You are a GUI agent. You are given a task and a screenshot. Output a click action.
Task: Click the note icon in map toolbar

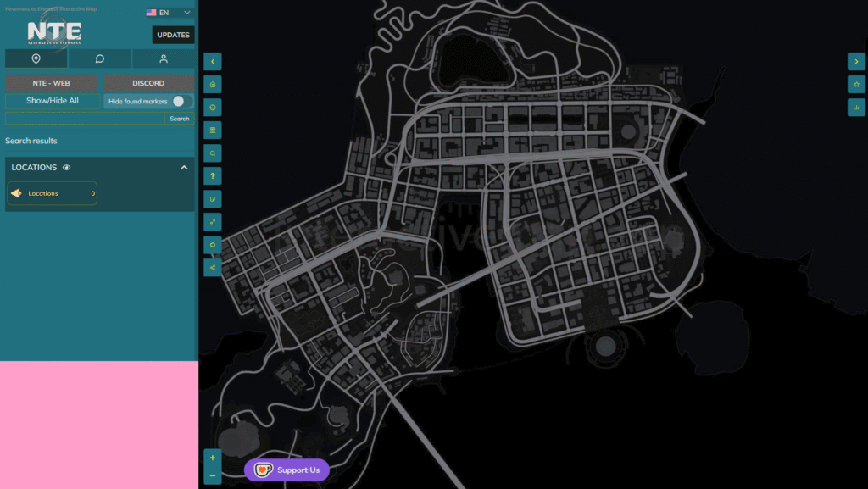click(x=213, y=199)
